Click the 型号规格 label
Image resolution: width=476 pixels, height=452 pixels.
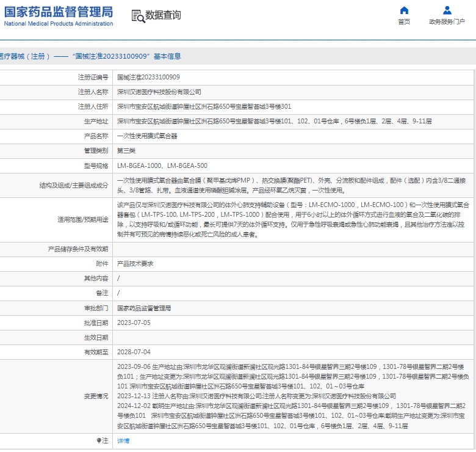pos(96,166)
